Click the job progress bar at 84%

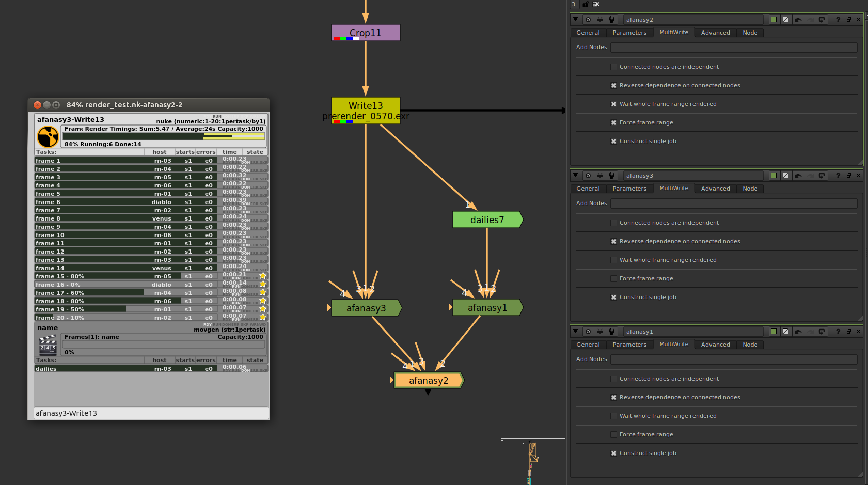164,136
